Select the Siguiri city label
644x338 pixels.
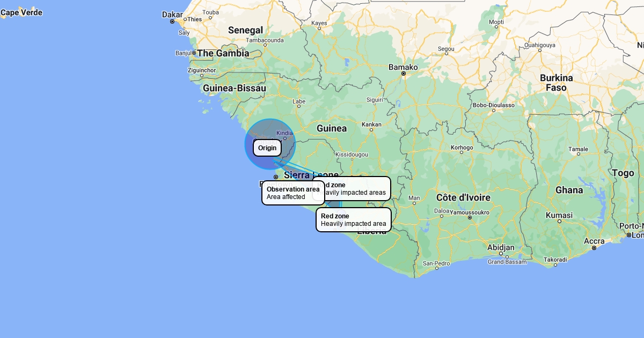pyautogui.click(x=375, y=100)
